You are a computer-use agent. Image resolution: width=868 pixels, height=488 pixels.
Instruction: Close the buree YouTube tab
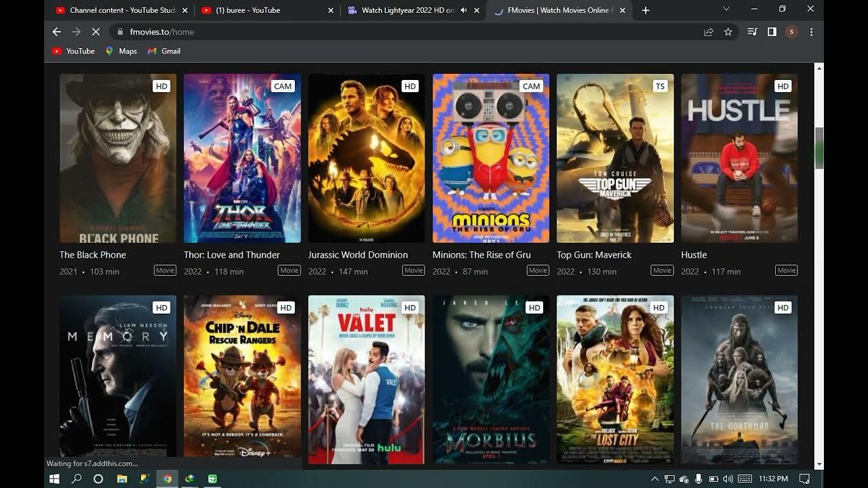(x=331, y=10)
